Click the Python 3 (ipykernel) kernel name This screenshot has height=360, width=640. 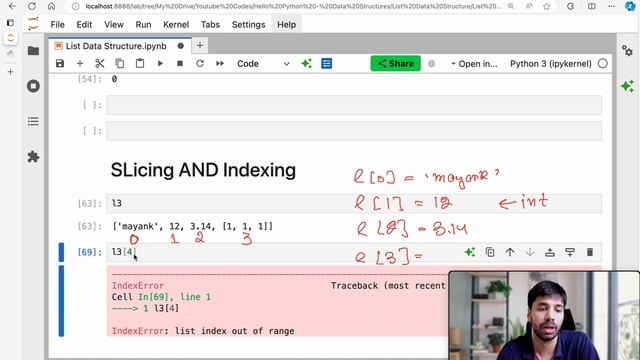551,64
